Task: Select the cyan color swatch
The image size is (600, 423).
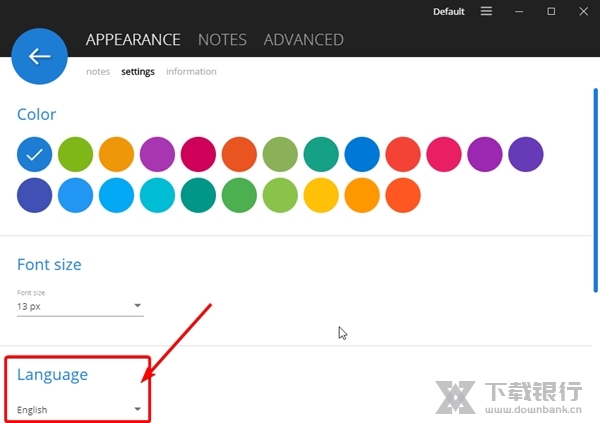Action: click(x=158, y=195)
